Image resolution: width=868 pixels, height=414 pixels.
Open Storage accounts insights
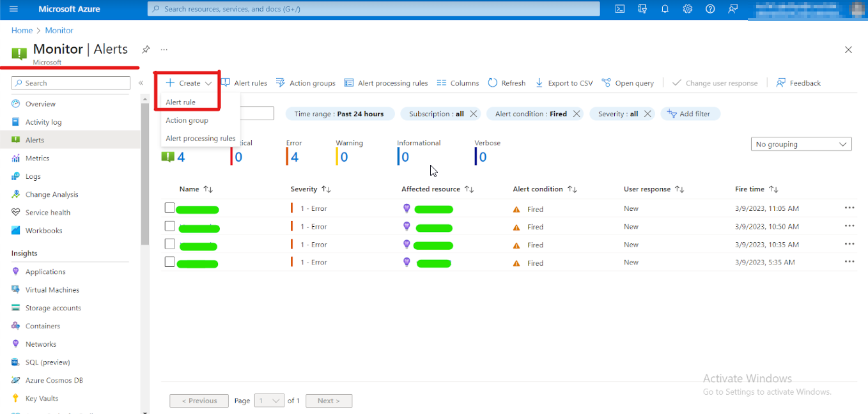[53, 308]
